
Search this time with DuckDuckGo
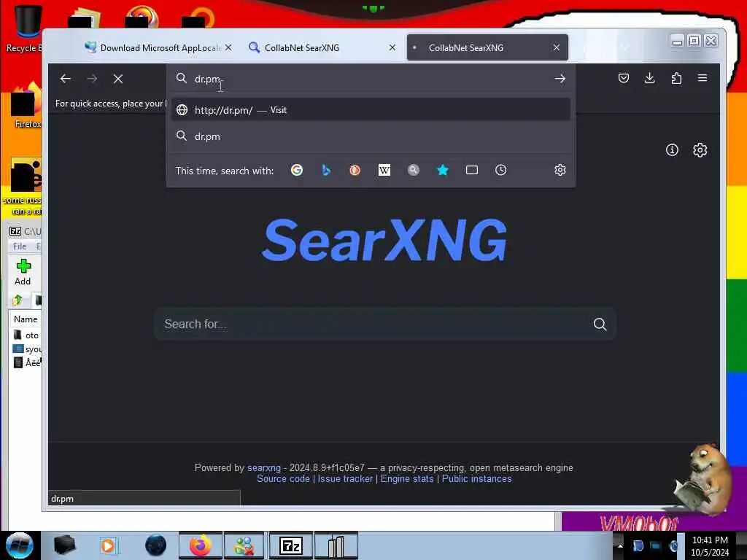(x=355, y=170)
